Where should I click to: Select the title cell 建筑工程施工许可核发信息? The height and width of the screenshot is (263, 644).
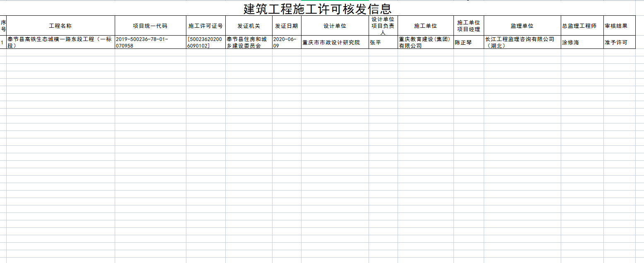[x=318, y=9]
